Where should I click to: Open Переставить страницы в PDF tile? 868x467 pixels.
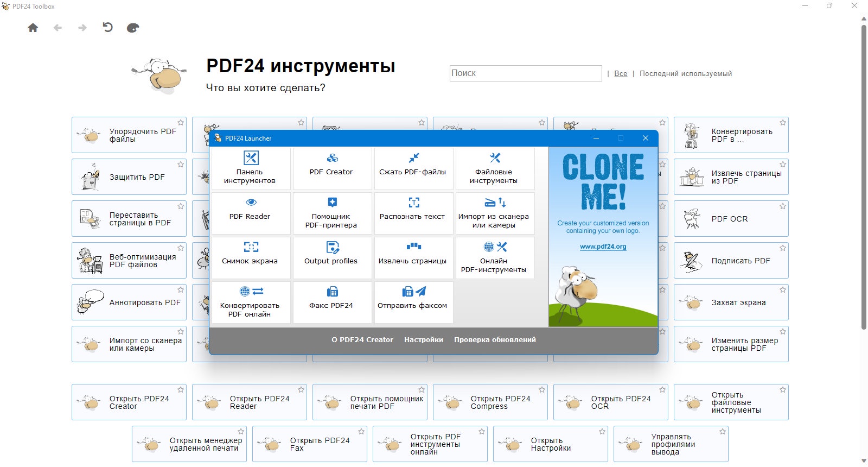(129, 219)
